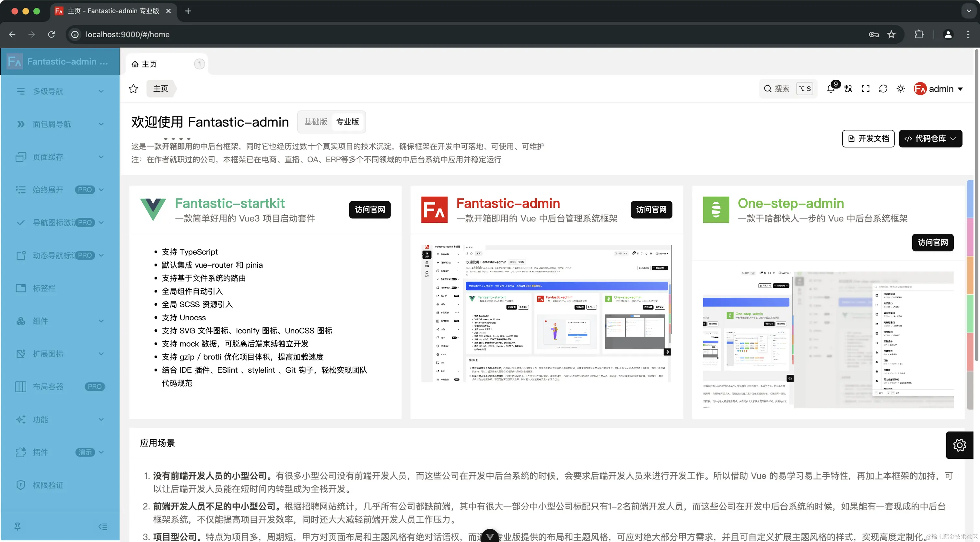The width and height of the screenshot is (980, 542).
Task: Click the favorite star next to breadcrumb
Action: 133,89
